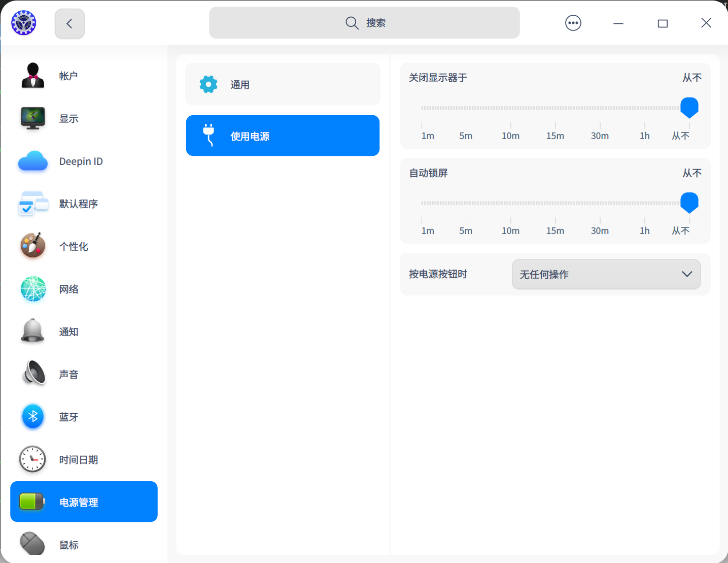Click the 鼠标 mouse icon
The width and height of the screenshot is (728, 563).
(x=33, y=543)
